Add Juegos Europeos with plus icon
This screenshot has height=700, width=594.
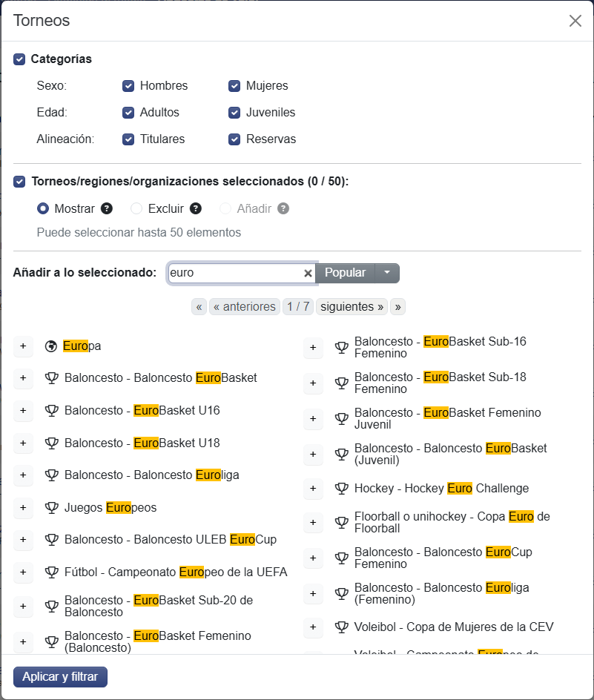tap(23, 508)
